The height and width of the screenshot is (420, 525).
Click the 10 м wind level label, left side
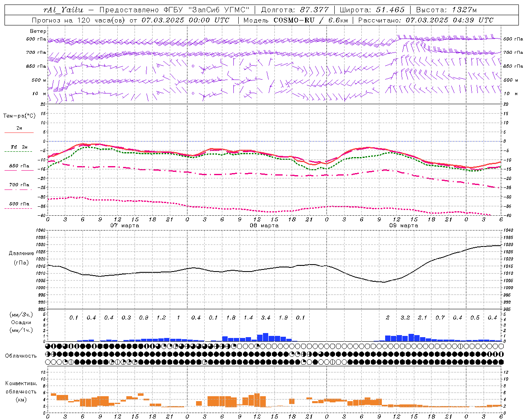pyautogui.click(x=39, y=94)
